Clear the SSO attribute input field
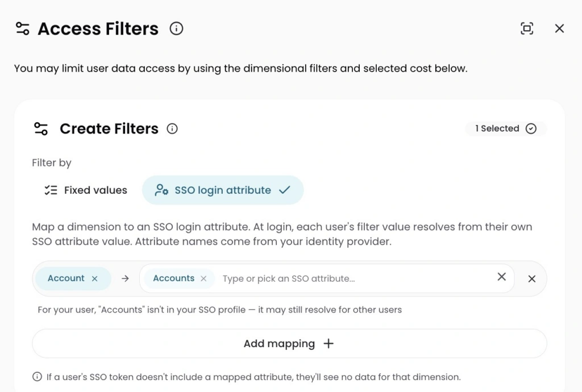 pos(501,277)
